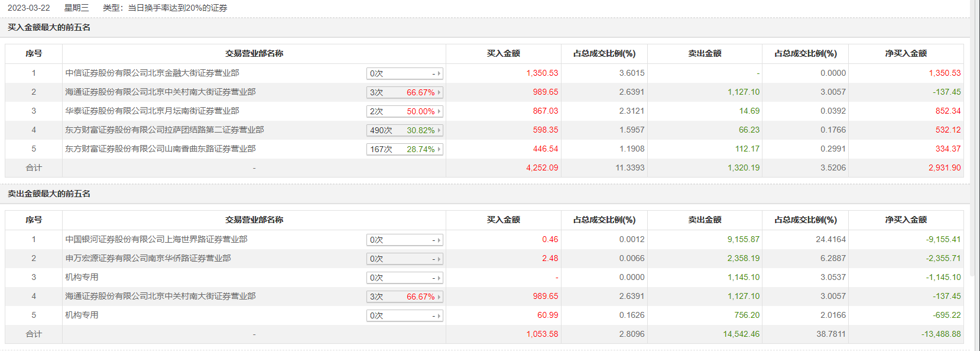Image resolution: width=980 pixels, height=351 pixels.
Task: Click 海通证券 link in the 买入金额最大的前五名 table
Action: [160, 92]
